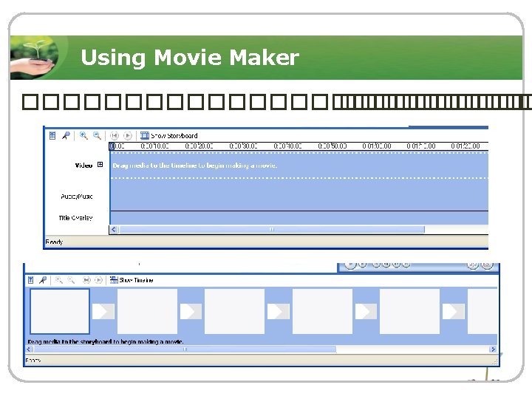The image size is (532, 399).
Task: Click storyboard scrollbar left arrow
Action: click(x=29, y=349)
